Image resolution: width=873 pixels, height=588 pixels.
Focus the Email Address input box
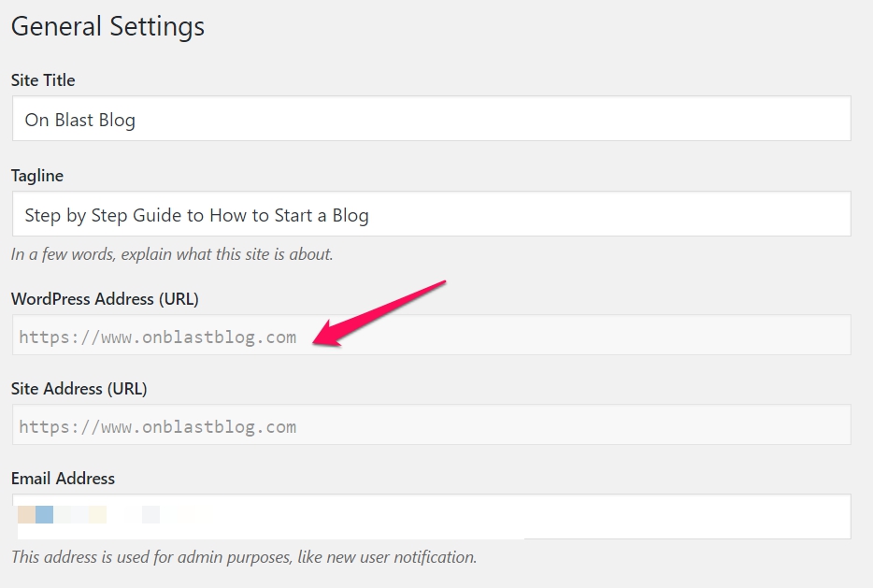point(432,516)
